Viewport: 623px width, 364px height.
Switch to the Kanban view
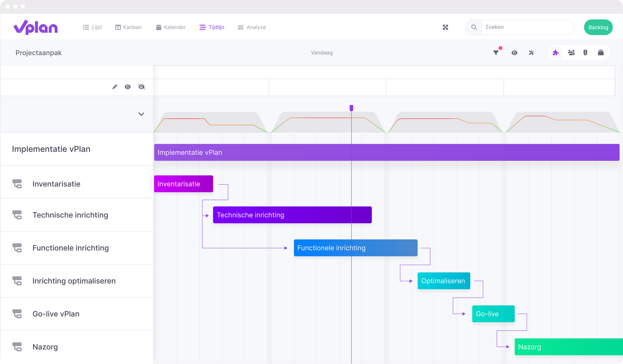pos(128,27)
